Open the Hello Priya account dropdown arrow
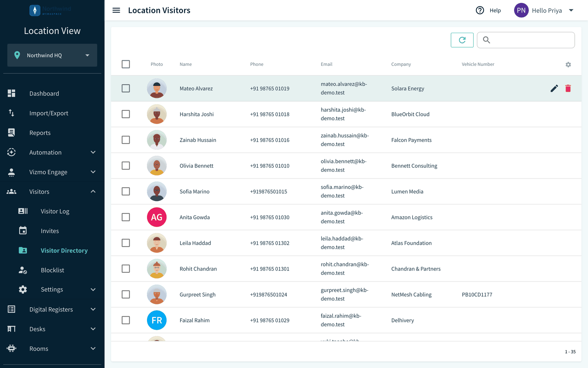This screenshot has height=368, width=588. pos(571,10)
